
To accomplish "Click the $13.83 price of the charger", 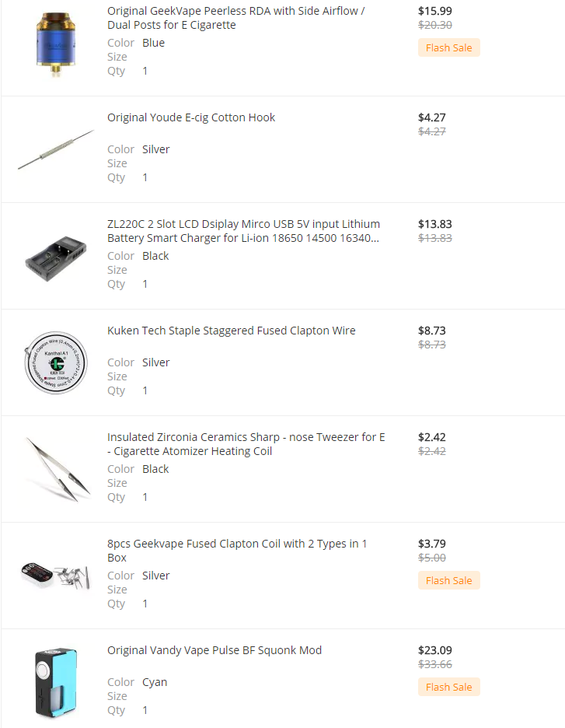I will tap(434, 224).
